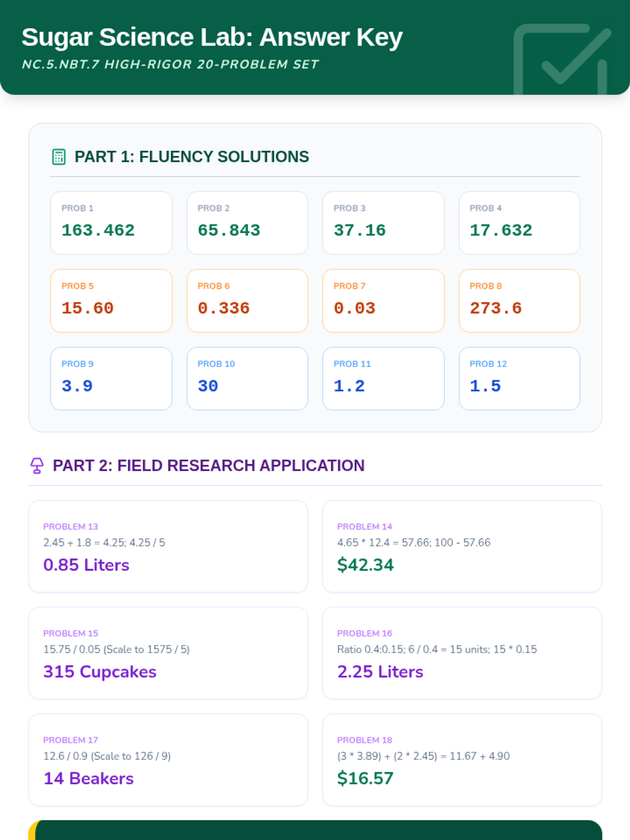This screenshot has width=630, height=840.
Task: Click the calculator icon beside Part 1 heading
Action: pyautogui.click(x=59, y=157)
